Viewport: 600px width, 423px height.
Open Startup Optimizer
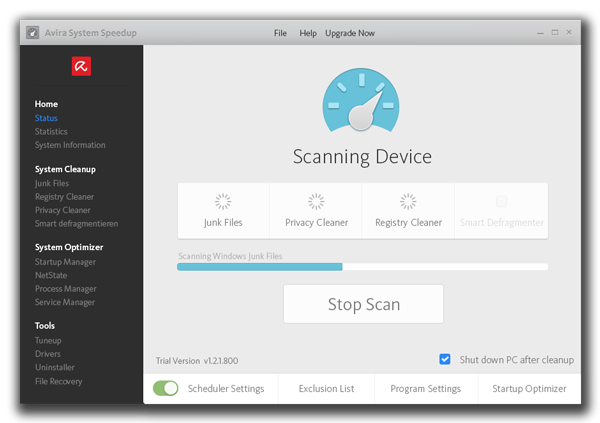[x=529, y=389]
